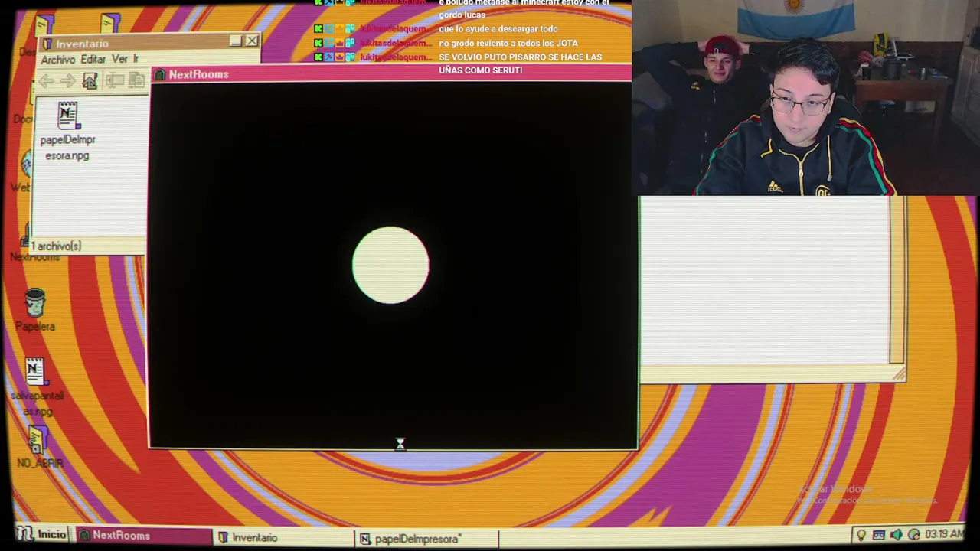Close the Inventario window

coord(252,41)
